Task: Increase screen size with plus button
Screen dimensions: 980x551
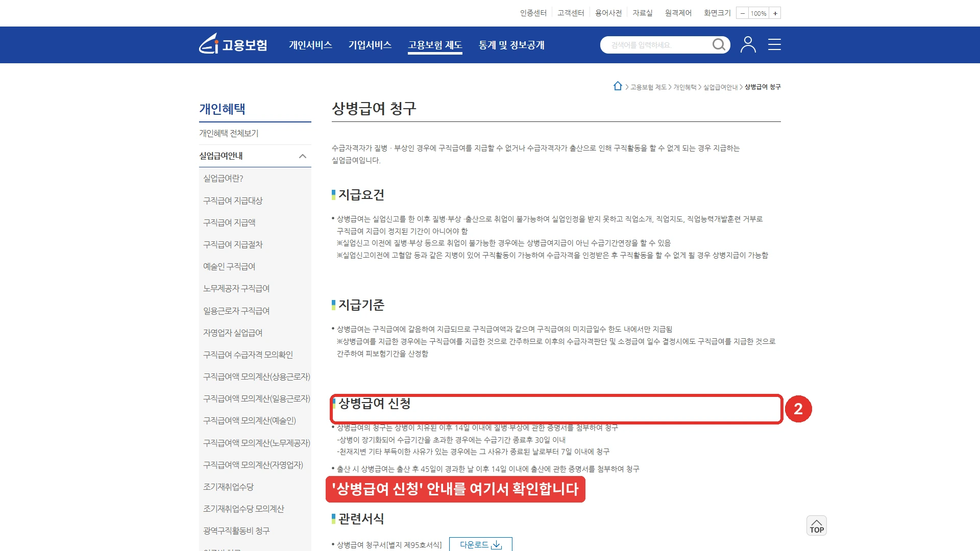Action: pyautogui.click(x=775, y=13)
